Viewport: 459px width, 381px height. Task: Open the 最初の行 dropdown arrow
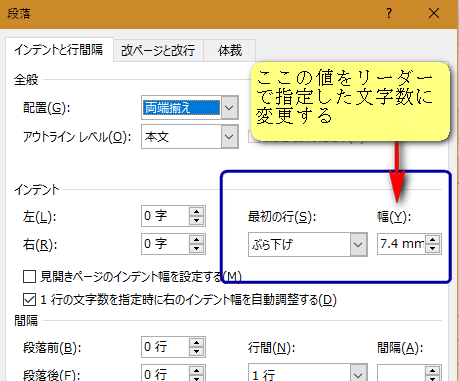(x=358, y=245)
